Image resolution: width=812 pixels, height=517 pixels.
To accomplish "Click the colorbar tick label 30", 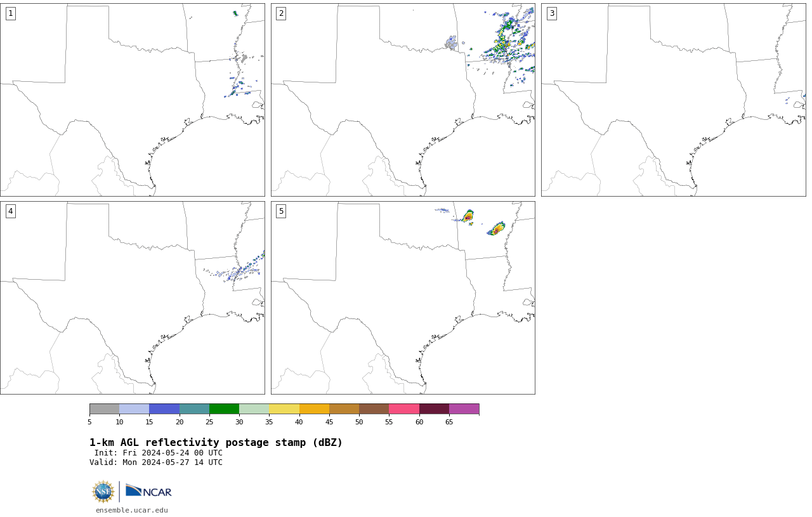I will point(239,422).
